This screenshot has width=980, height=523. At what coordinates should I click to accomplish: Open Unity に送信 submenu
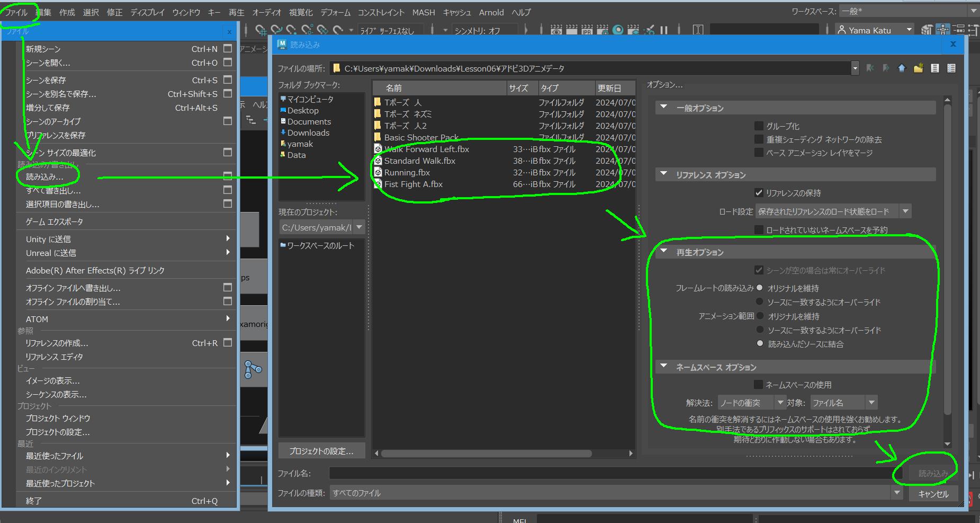click(x=126, y=239)
